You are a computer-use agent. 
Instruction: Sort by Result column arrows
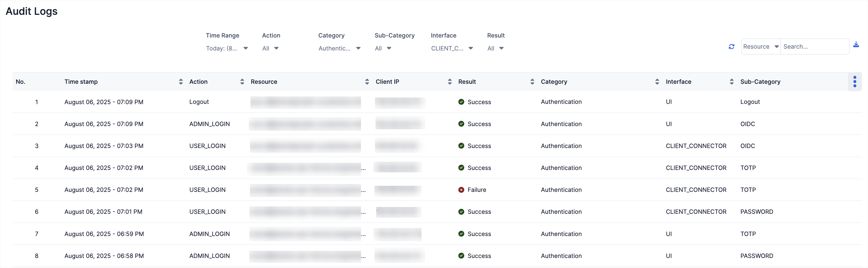532,82
